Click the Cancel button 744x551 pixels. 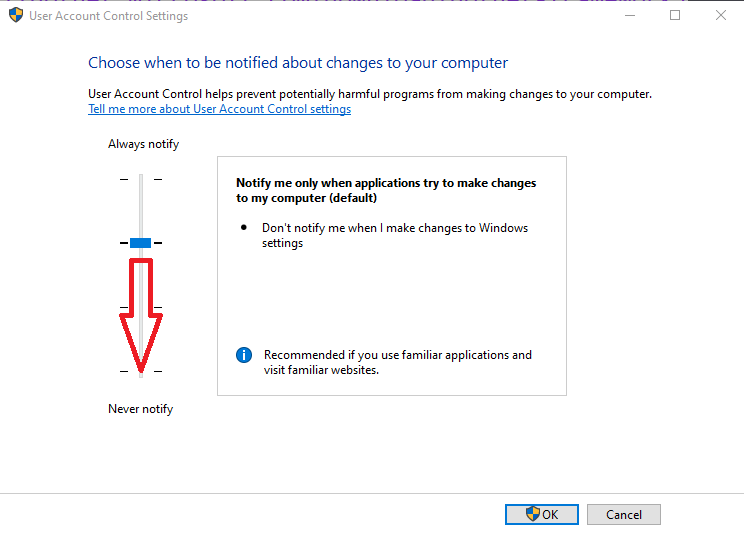coord(623,514)
